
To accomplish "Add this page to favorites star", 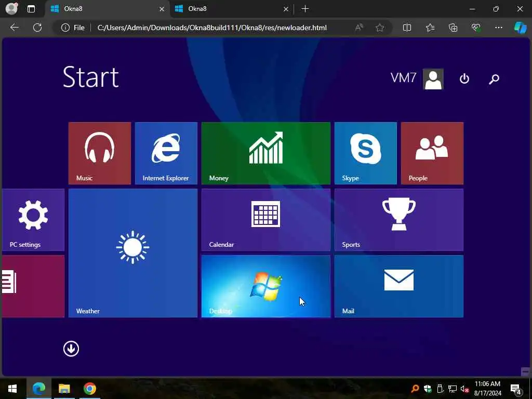I will tap(380, 28).
